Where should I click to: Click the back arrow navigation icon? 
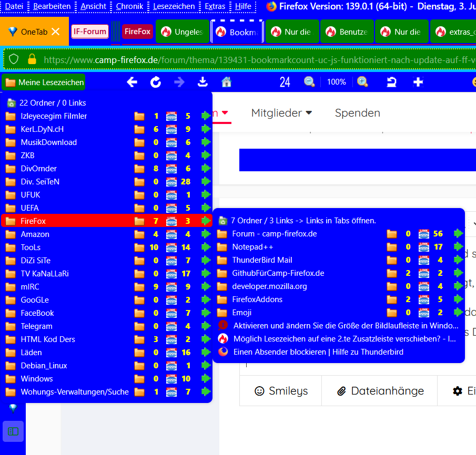pos(132,82)
